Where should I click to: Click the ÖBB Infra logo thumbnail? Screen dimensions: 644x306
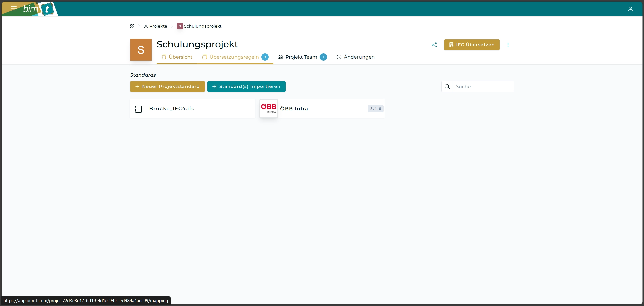[x=269, y=109]
